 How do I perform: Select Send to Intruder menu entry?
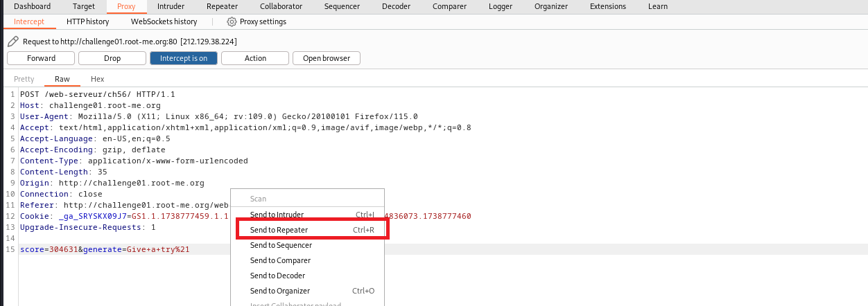[277, 215]
